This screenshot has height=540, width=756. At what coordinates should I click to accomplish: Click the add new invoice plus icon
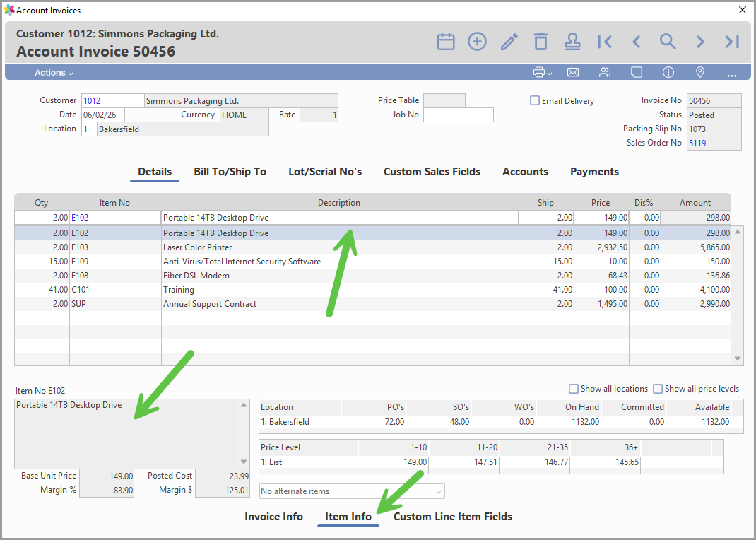point(477,42)
